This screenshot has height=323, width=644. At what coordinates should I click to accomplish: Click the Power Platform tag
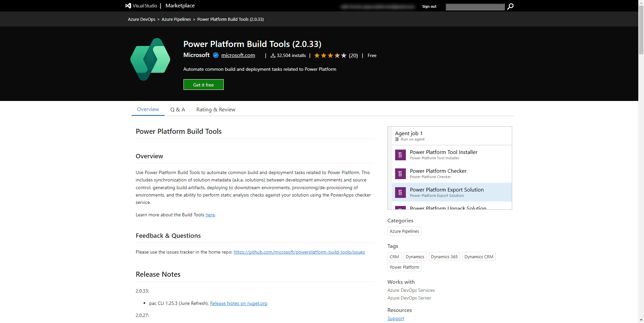[x=404, y=267]
